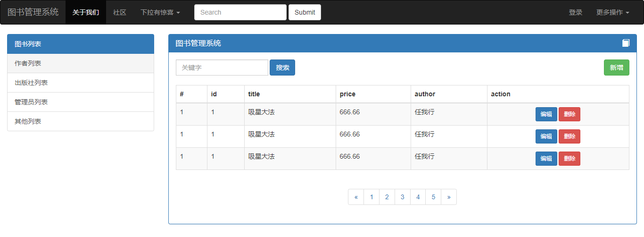Click 编辑 in the third table row
644x237 pixels.
click(546, 159)
